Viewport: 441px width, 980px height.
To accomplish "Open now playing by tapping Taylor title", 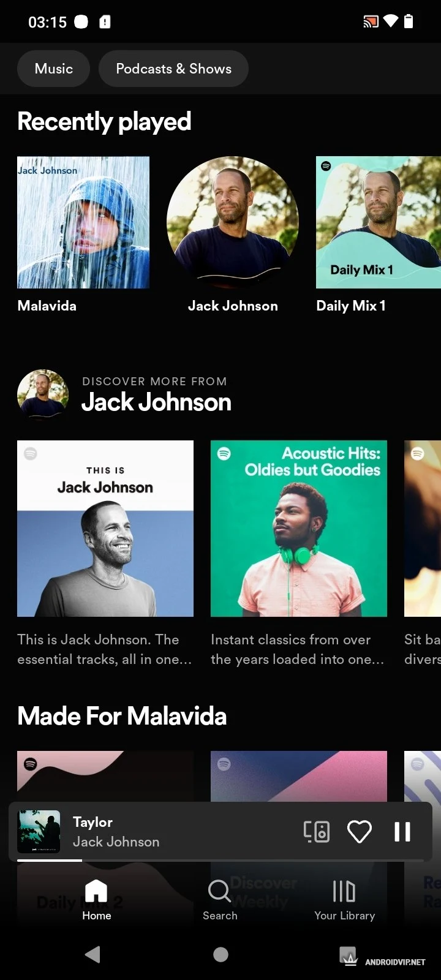I will coord(92,822).
